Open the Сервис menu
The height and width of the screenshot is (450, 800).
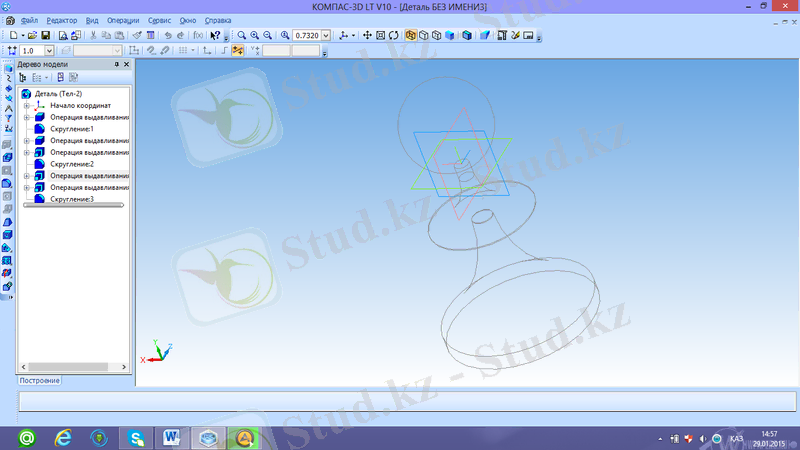(158, 20)
